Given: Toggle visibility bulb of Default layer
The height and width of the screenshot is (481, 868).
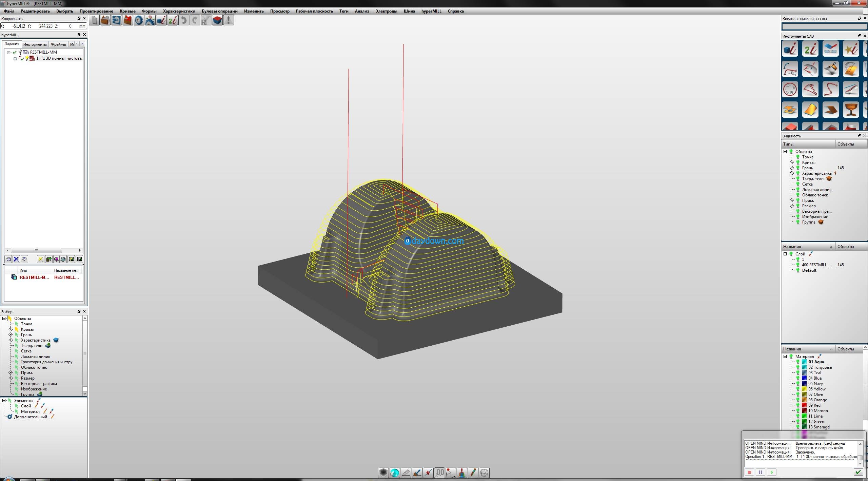Looking at the screenshot, I should click(798, 270).
